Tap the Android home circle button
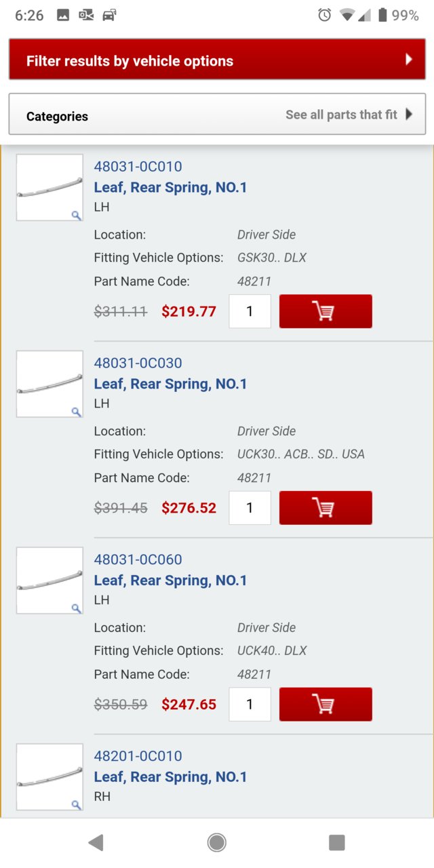 click(x=217, y=842)
